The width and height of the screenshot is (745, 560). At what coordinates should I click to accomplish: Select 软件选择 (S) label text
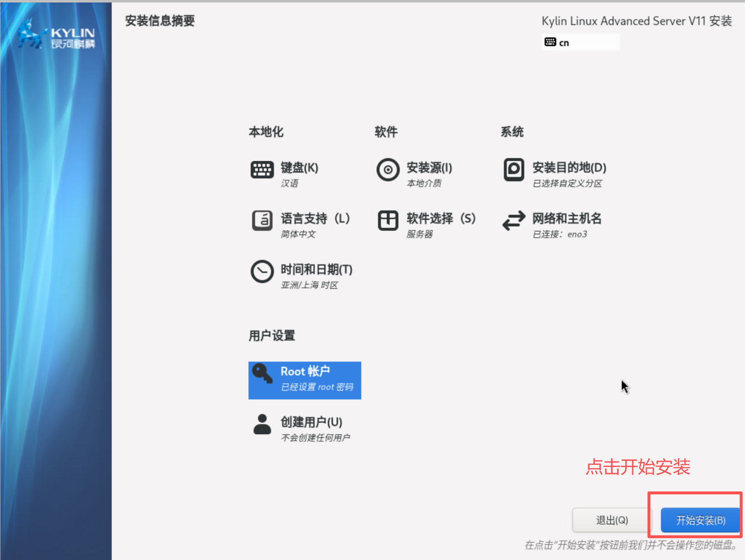click(441, 219)
